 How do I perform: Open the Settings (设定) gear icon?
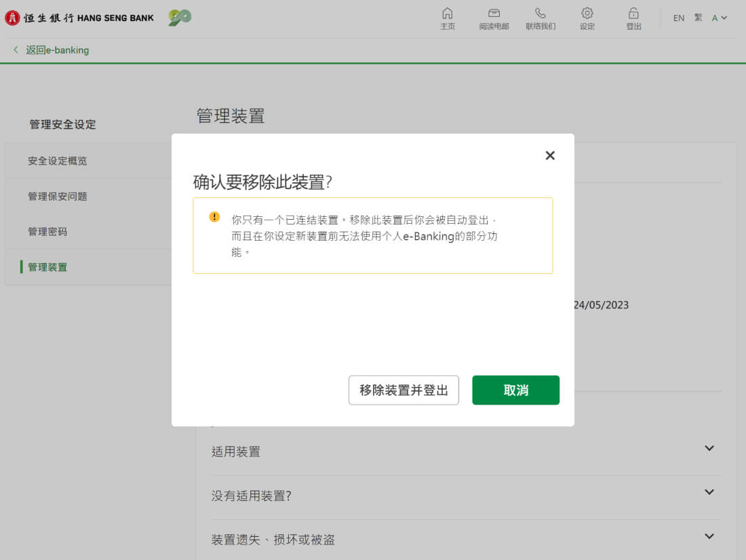pos(587,14)
